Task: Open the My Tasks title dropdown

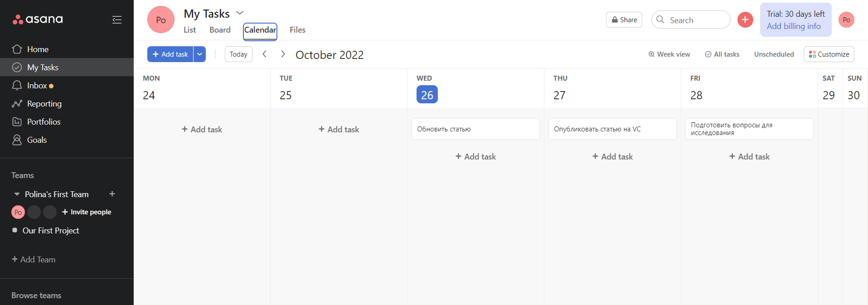Action: [240, 13]
